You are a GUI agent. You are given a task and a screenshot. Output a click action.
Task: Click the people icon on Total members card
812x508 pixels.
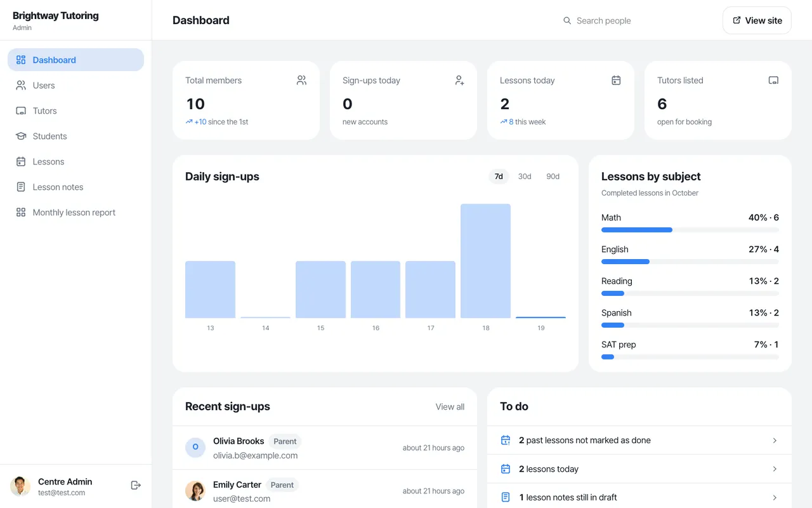pos(301,80)
